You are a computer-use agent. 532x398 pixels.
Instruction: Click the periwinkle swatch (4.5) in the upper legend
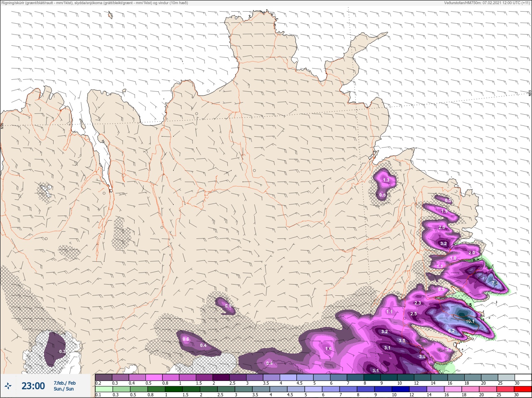click(x=305, y=377)
